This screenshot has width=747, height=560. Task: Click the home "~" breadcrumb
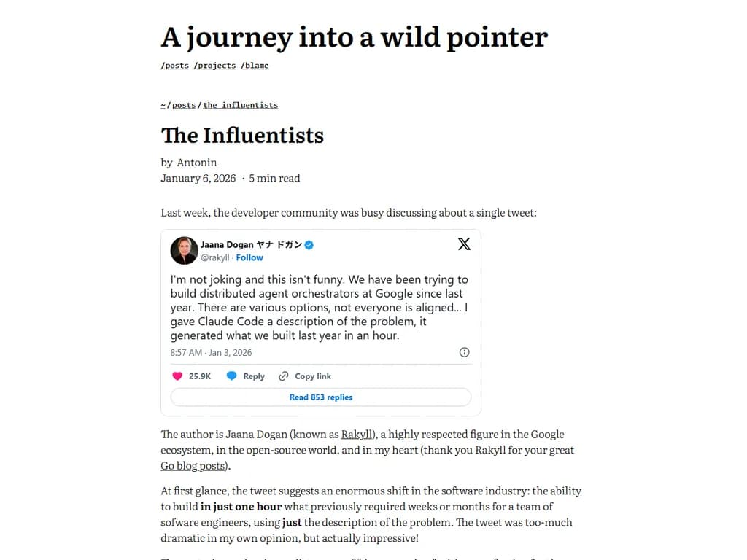coord(163,105)
